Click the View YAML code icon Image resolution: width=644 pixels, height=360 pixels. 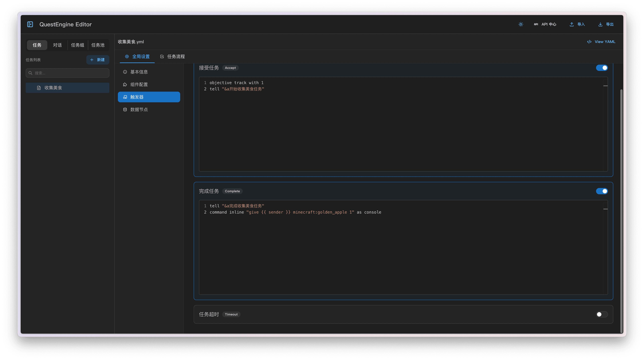point(589,42)
